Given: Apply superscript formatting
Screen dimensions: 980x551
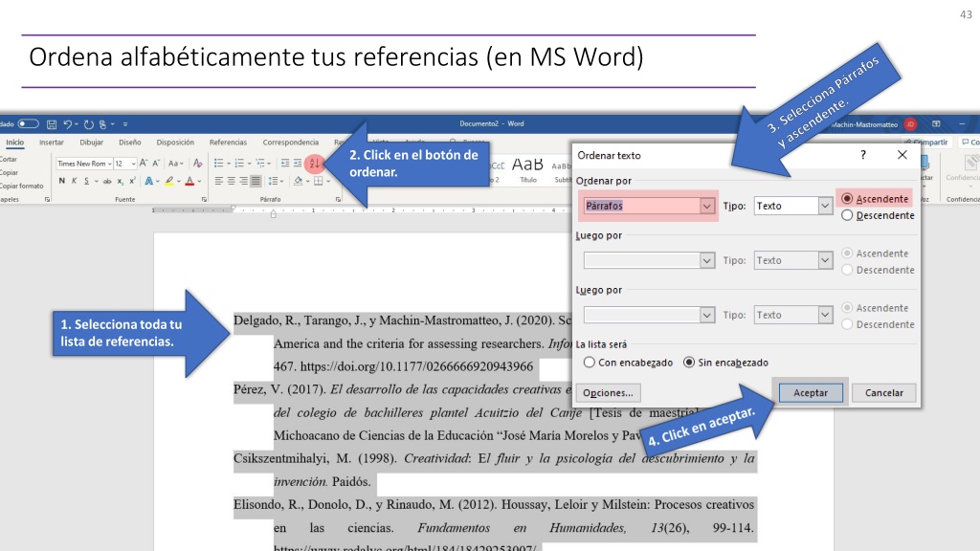Looking at the screenshot, I should pos(132,181).
